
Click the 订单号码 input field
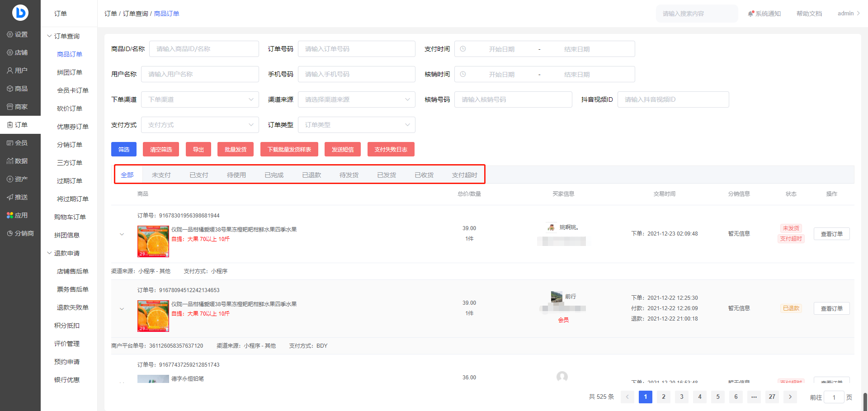[x=356, y=49]
